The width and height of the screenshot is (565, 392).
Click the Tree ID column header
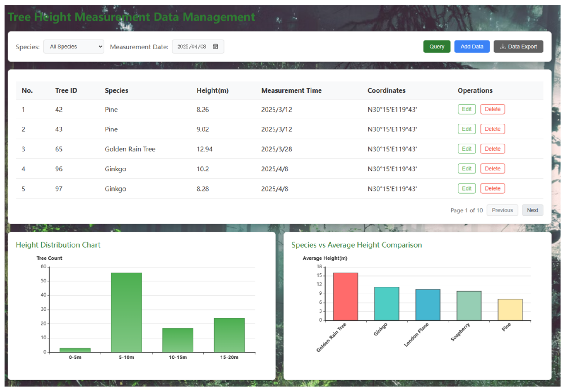[66, 90]
